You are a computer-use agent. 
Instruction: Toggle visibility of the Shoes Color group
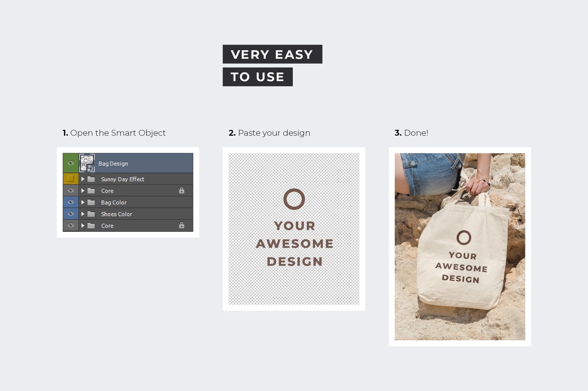pos(71,214)
